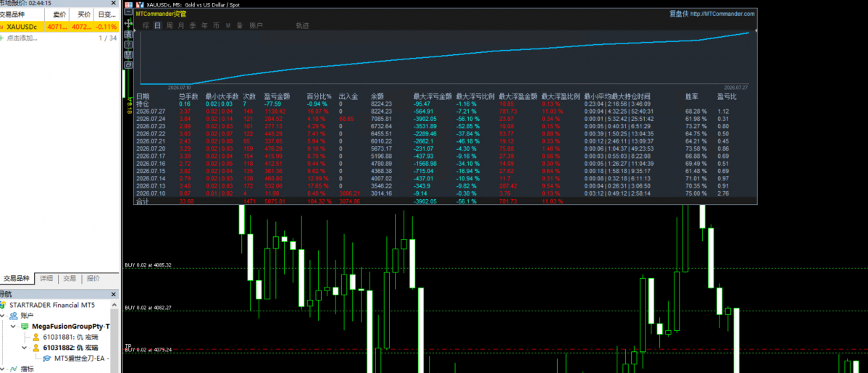Click the chart window icon beside XAUUSDc title
868x373 pixels.
point(140,5)
